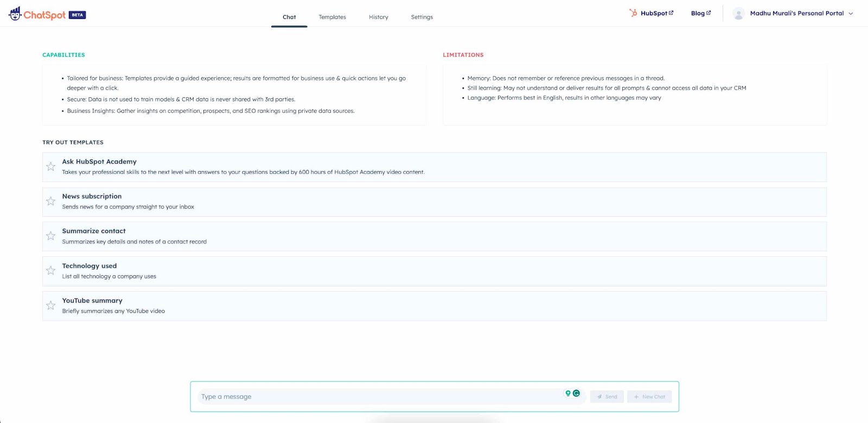Select the News subscription template
Screen dimensions: 868x423
click(434, 201)
